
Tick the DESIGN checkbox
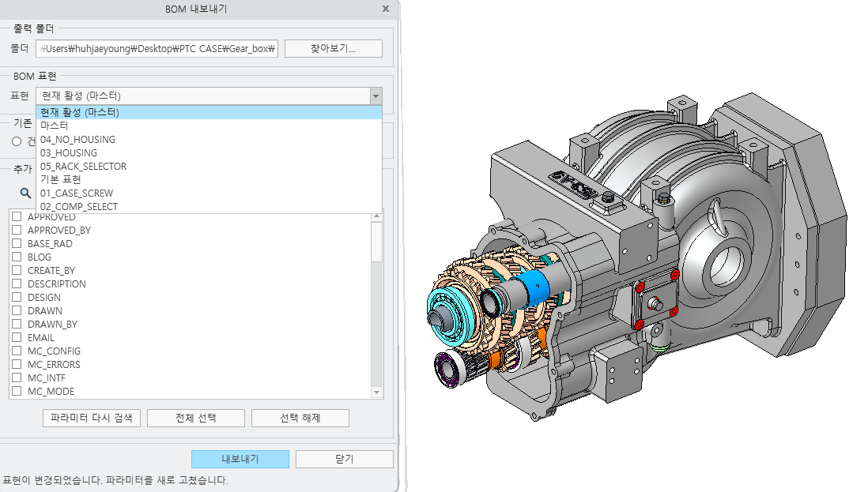17,298
